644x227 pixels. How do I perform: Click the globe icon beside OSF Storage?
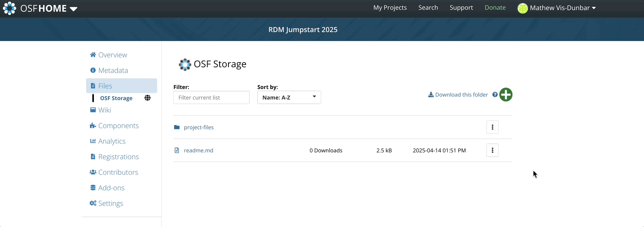tap(147, 98)
